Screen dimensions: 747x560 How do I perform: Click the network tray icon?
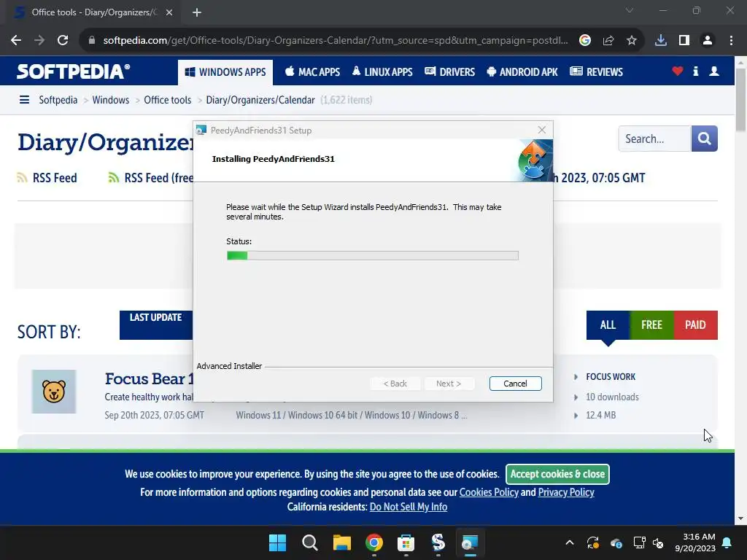[x=639, y=542]
